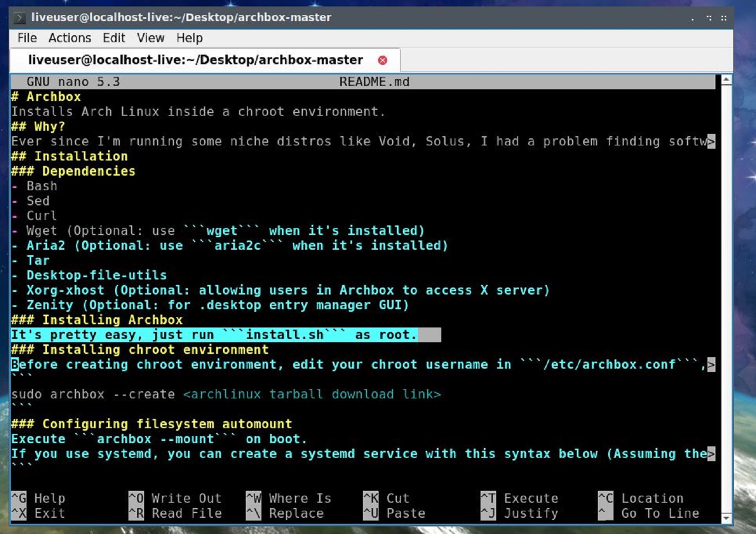
Task: Open the File menu
Action: pyautogui.click(x=27, y=38)
